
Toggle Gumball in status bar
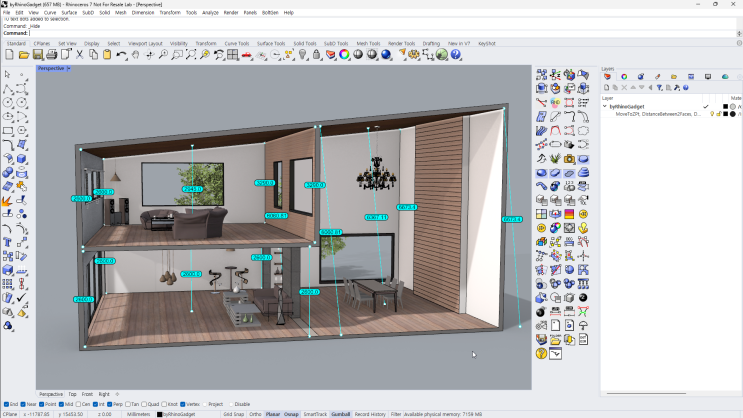point(340,414)
